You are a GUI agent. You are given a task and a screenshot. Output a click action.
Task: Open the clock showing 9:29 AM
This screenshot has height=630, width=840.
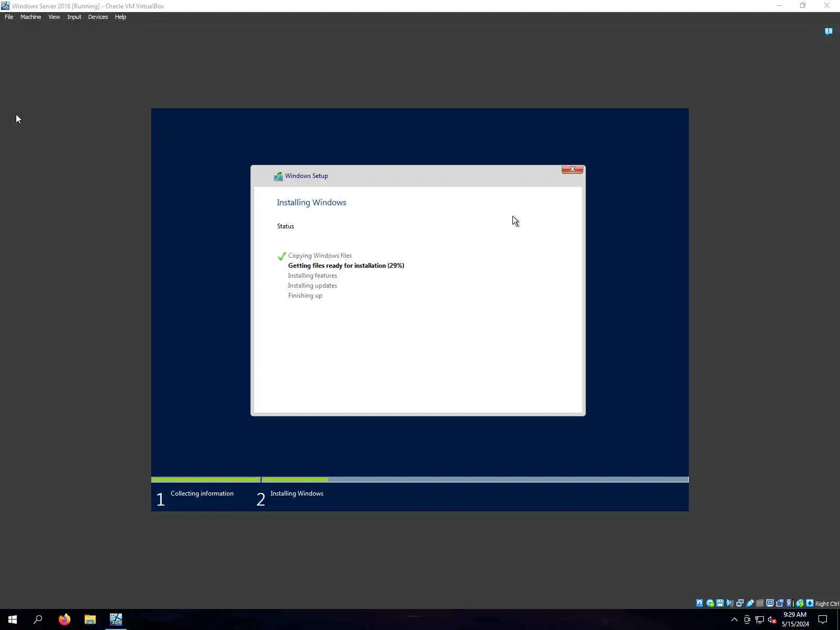[x=795, y=619]
